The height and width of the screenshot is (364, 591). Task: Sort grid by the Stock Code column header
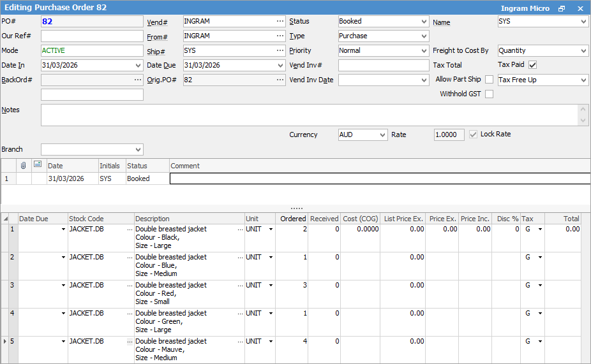click(86, 219)
